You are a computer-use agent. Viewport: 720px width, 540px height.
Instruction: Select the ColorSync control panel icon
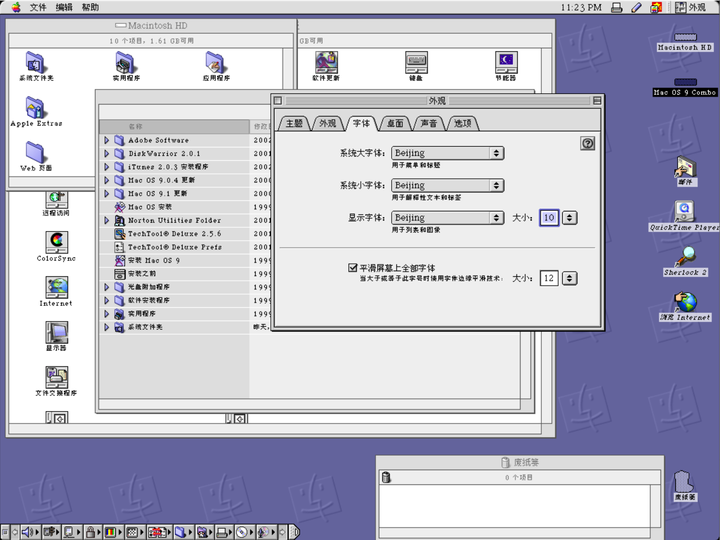pyautogui.click(x=56, y=242)
